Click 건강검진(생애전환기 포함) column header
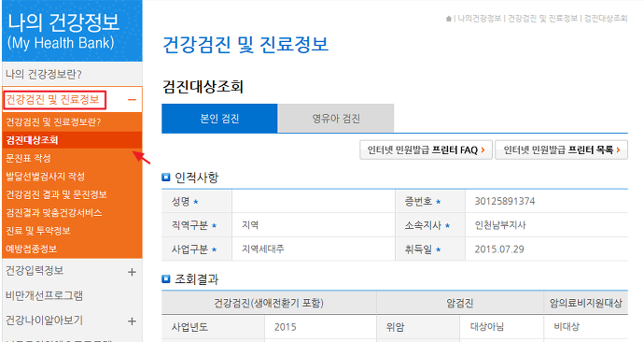Screen dimensions: 644x342 269,303
